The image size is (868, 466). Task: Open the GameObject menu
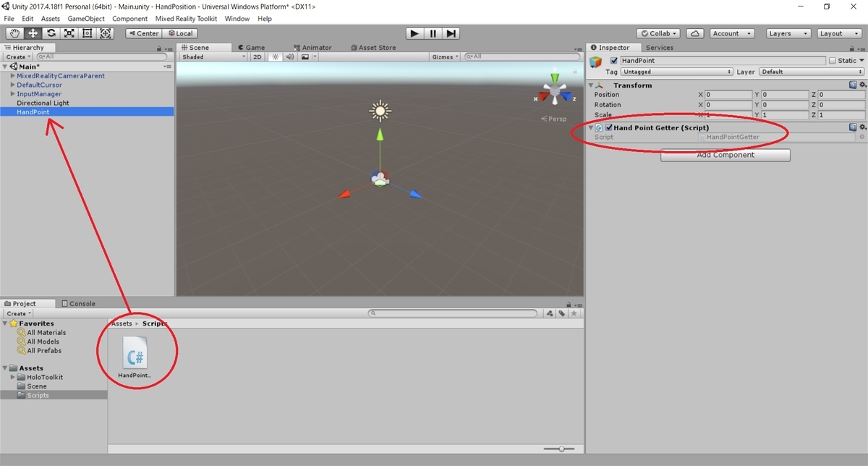(86, 18)
